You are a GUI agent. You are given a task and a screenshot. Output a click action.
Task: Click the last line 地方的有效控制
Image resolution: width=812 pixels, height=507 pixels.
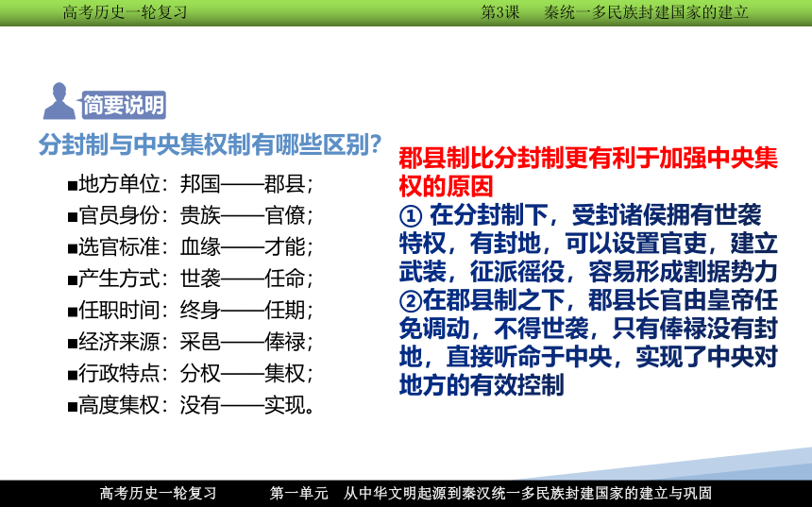point(482,385)
